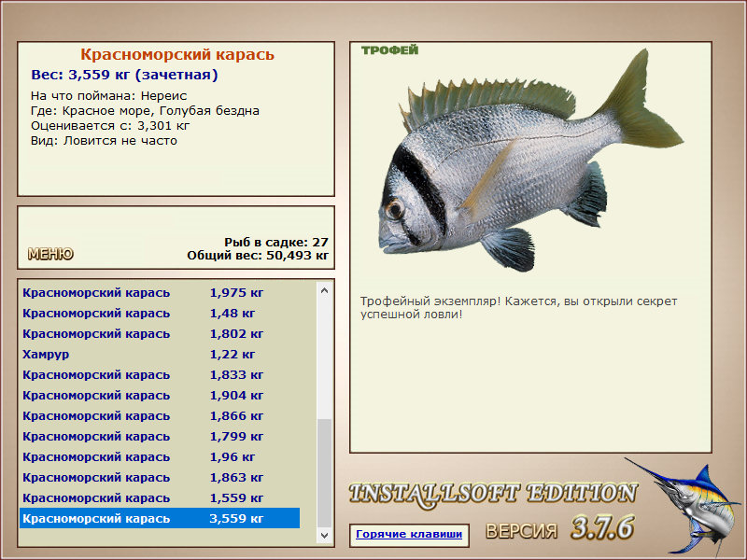Screen dimensions: 747x560
Task: Pick the Красноморский карась 1,96 кг row
Action: [160, 456]
